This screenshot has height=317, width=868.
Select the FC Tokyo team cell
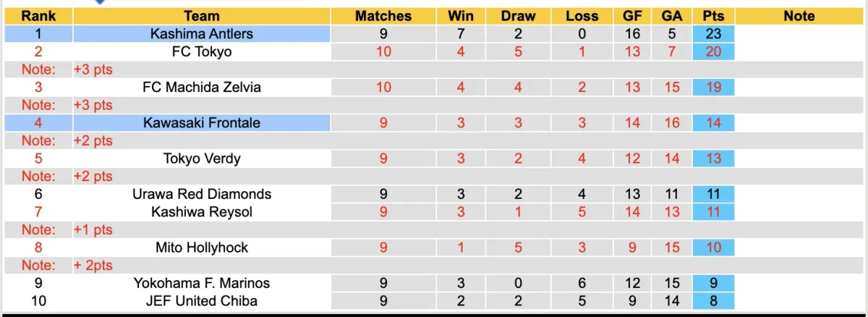point(202,51)
